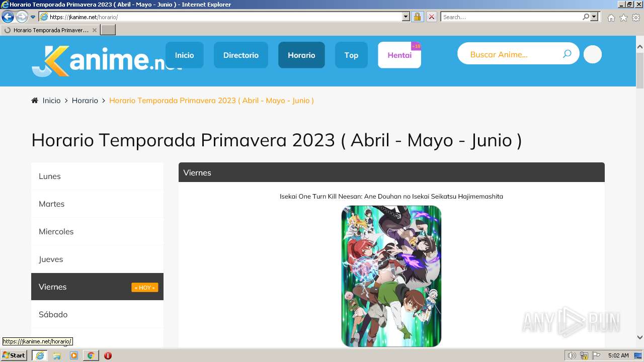Open the Windows Start menu
The image size is (644, 362).
click(14, 355)
